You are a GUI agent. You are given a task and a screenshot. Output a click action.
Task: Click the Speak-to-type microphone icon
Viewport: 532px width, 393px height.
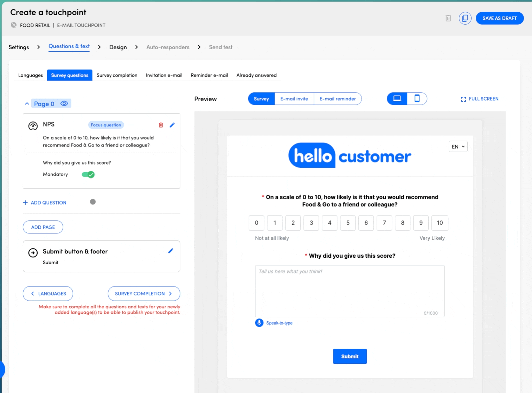click(x=259, y=323)
